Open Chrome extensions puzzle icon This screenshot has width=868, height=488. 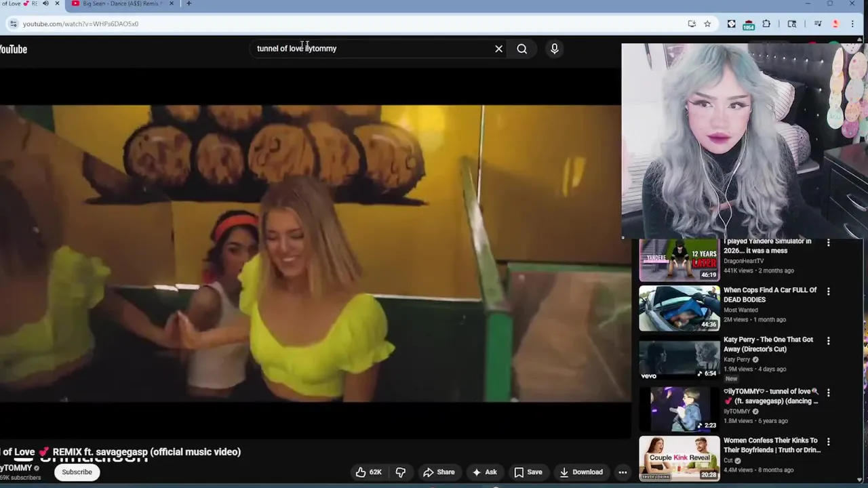(x=766, y=24)
